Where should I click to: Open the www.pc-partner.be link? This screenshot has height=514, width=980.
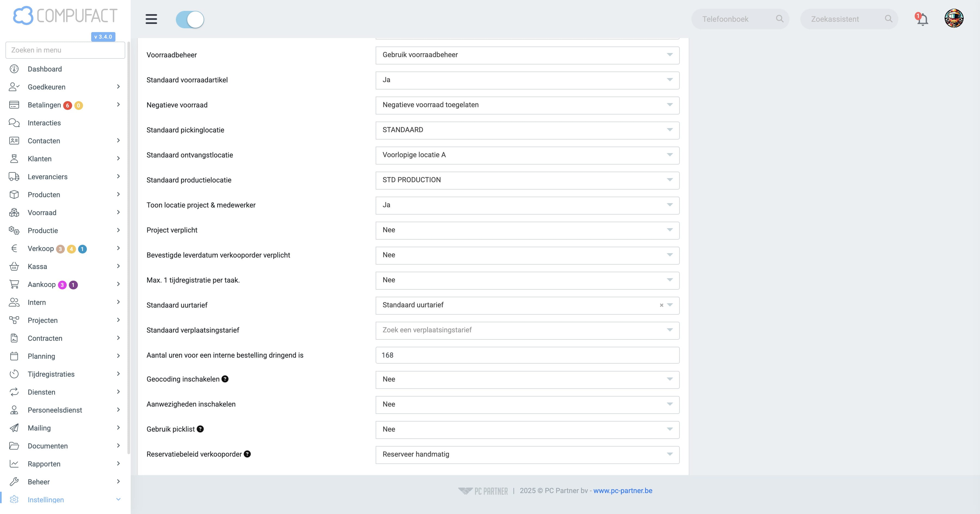[x=623, y=491]
